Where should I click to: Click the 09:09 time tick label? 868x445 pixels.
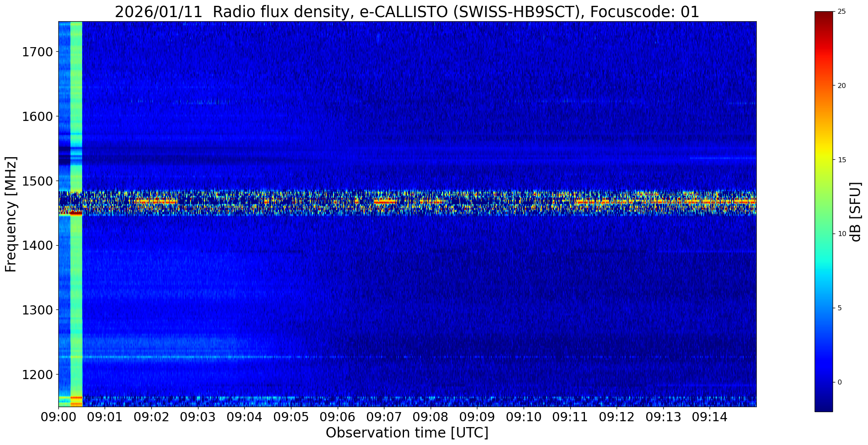click(477, 417)
